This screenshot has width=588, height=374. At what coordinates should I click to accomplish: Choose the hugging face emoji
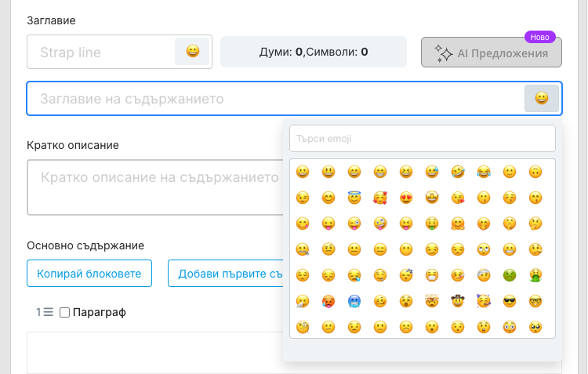pos(458,223)
